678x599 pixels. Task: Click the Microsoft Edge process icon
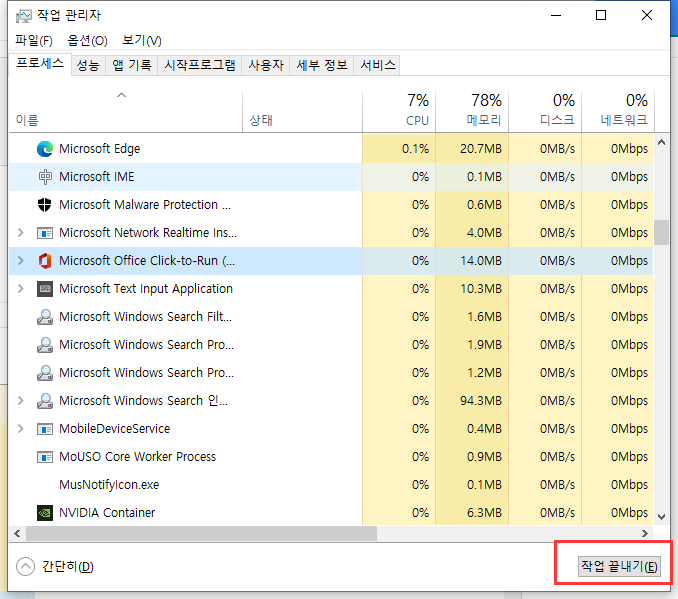click(x=45, y=149)
